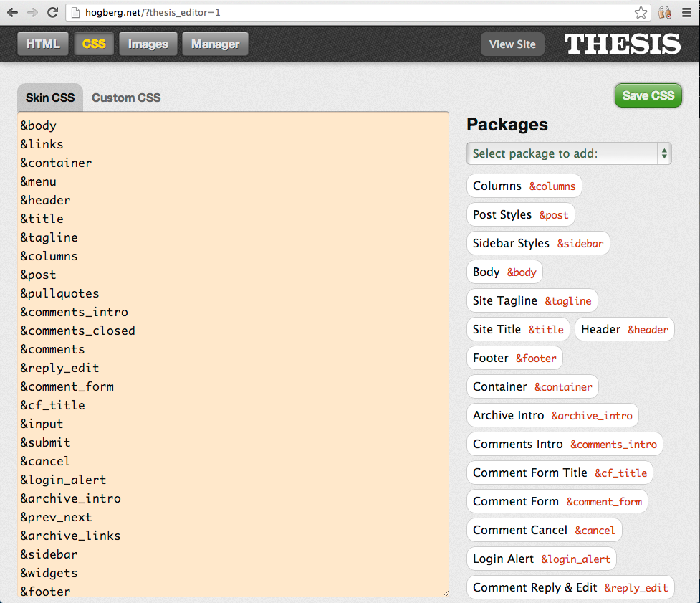Viewport: 700px width, 603px height.
Task: Open the Select package to add dropdown
Action: (x=569, y=153)
